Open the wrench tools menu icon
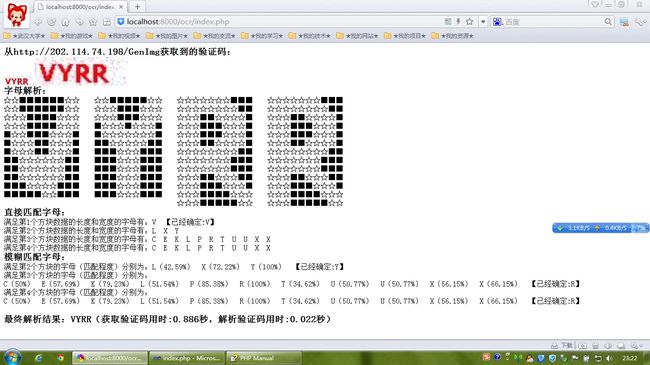The height and width of the screenshot is (365, 650). coord(640,22)
